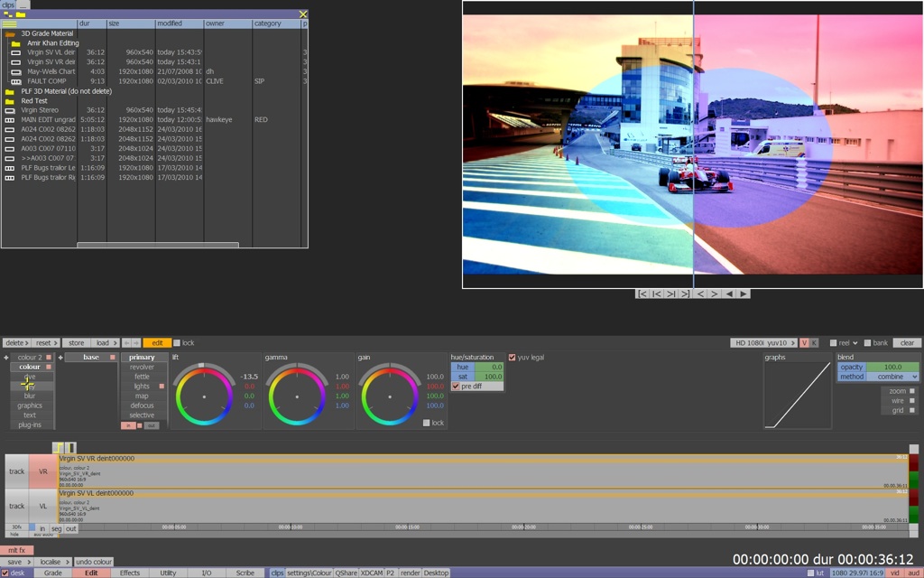Open the reset options menu
Screen dimensions: 924x578
point(46,342)
